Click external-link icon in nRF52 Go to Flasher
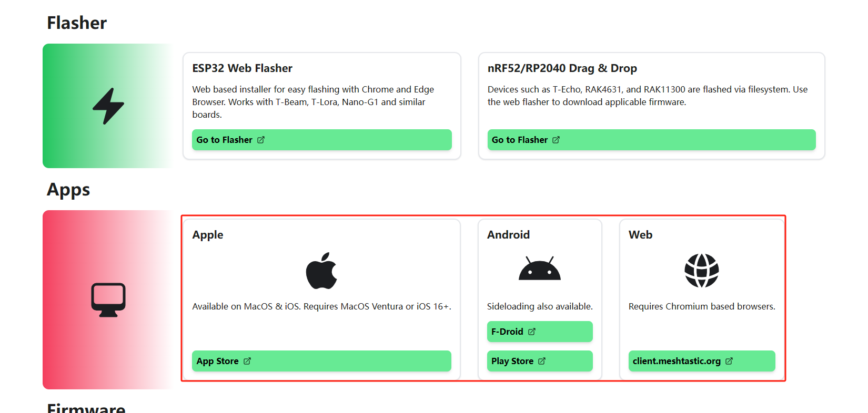The width and height of the screenshot is (868, 413). 556,140
